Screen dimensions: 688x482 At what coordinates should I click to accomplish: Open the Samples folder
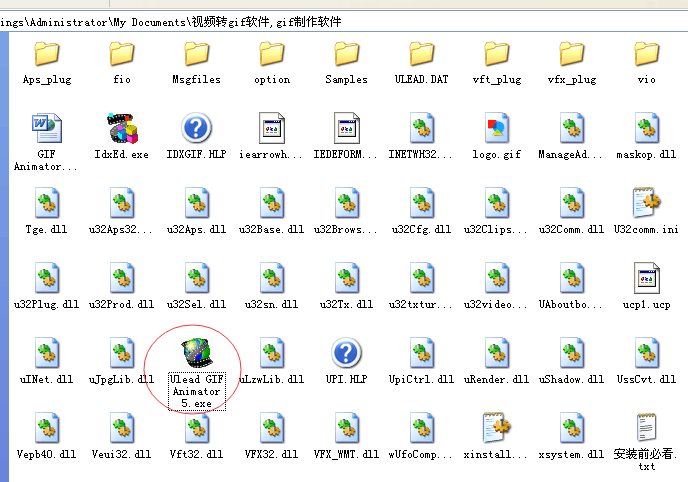pos(347,54)
